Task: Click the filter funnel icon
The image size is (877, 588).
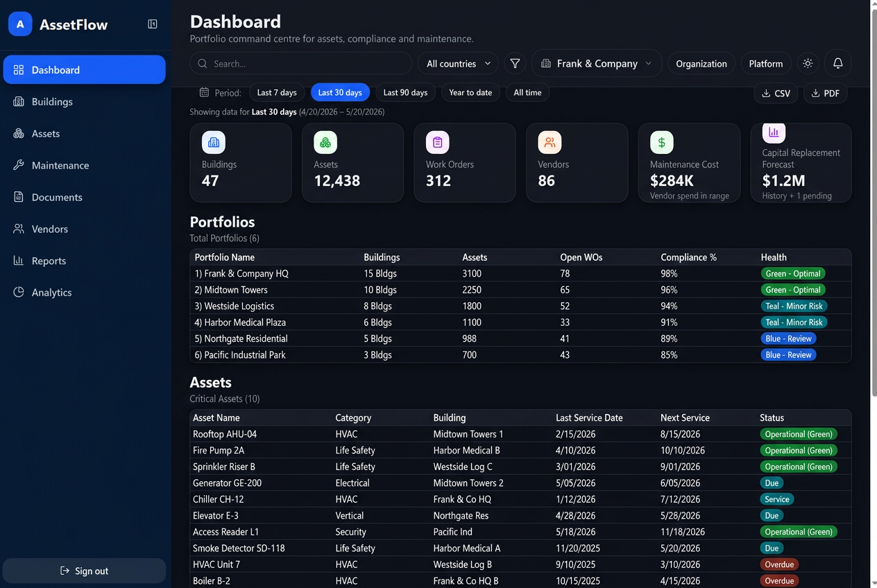Action: pos(515,63)
